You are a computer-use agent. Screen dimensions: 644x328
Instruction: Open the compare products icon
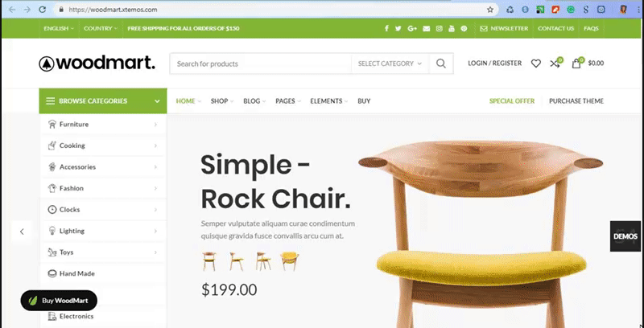point(556,63)
